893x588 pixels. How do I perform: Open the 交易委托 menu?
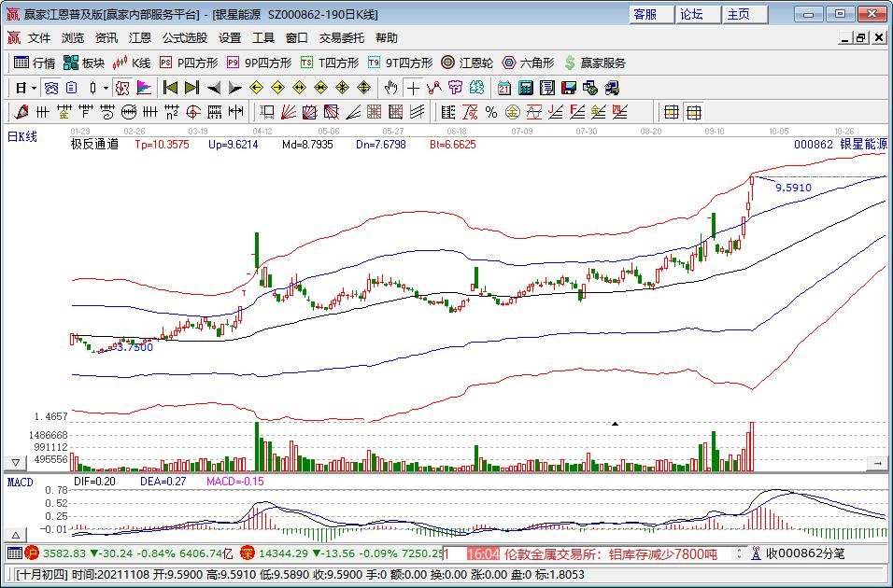[x=342, y=38]
